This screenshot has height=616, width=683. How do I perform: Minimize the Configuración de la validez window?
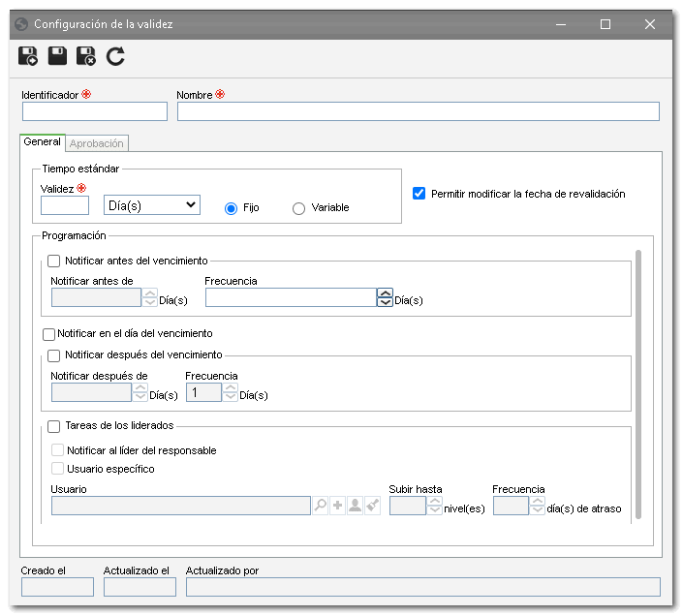(x=561, y=24)
